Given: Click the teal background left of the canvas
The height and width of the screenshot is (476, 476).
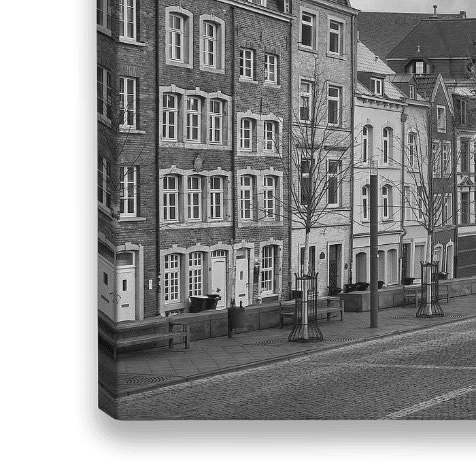Looking at the screenshot, I should pyautogui.click(x=37, y=238).
